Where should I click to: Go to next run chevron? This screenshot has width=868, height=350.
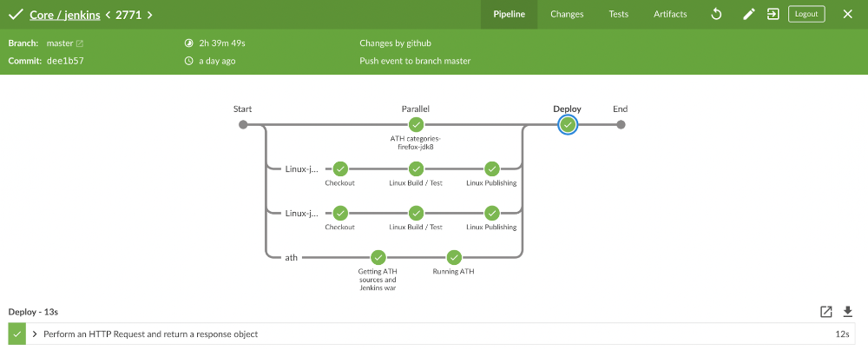click(x=149, y=15)
